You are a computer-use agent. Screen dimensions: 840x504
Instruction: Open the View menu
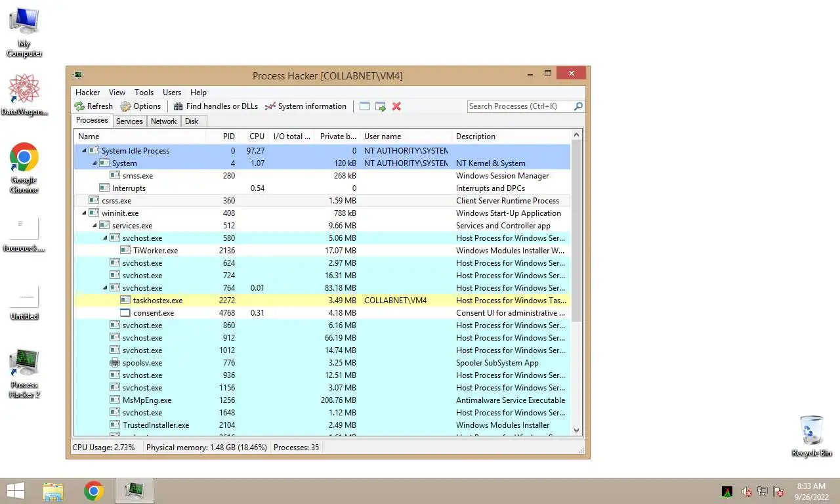point(117,93)
